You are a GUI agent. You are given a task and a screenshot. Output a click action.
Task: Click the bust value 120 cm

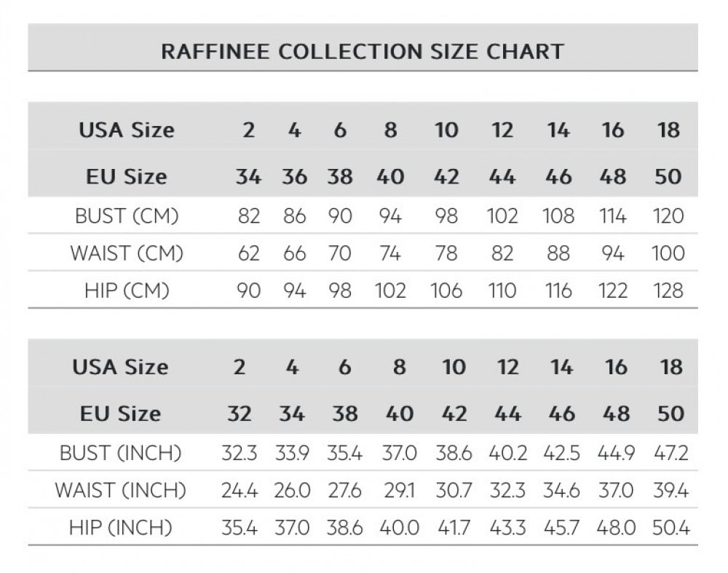668,216
